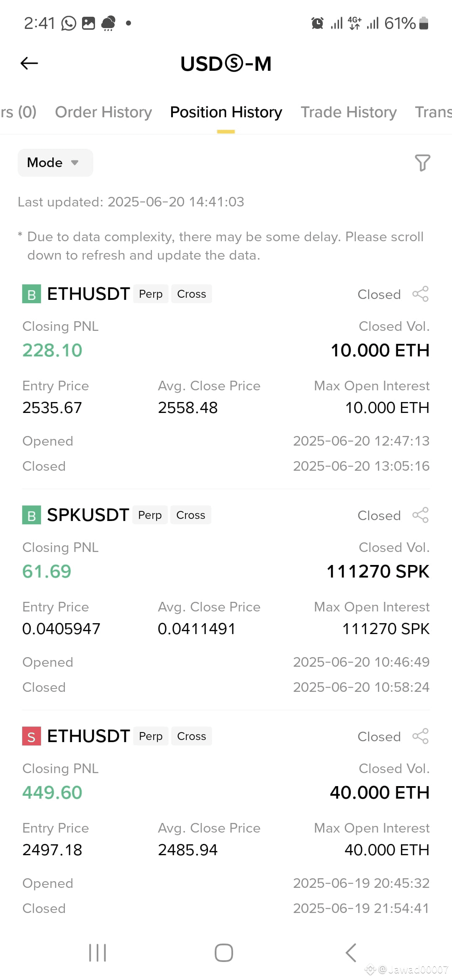Tap the red S badge beside ETHUSDT
The width and height of the screenshot is (452, 980).
coord(31,736)
